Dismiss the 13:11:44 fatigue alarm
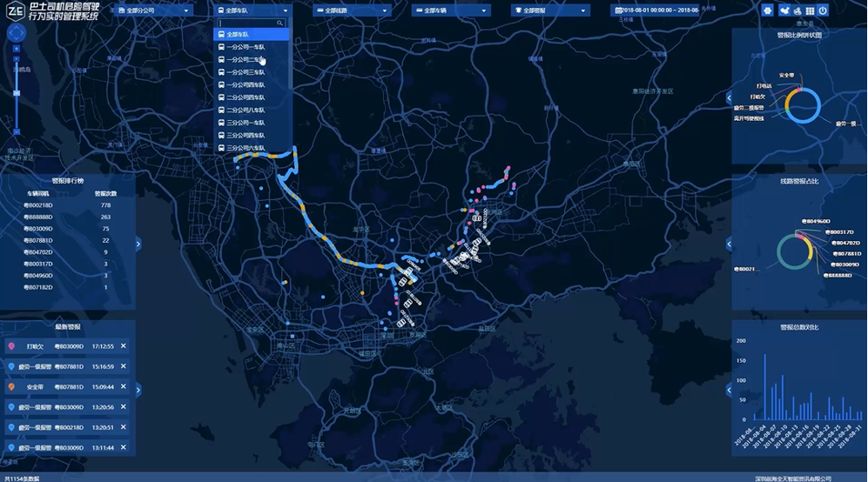This screenshot has width=868, height=482. coord(124,447)
